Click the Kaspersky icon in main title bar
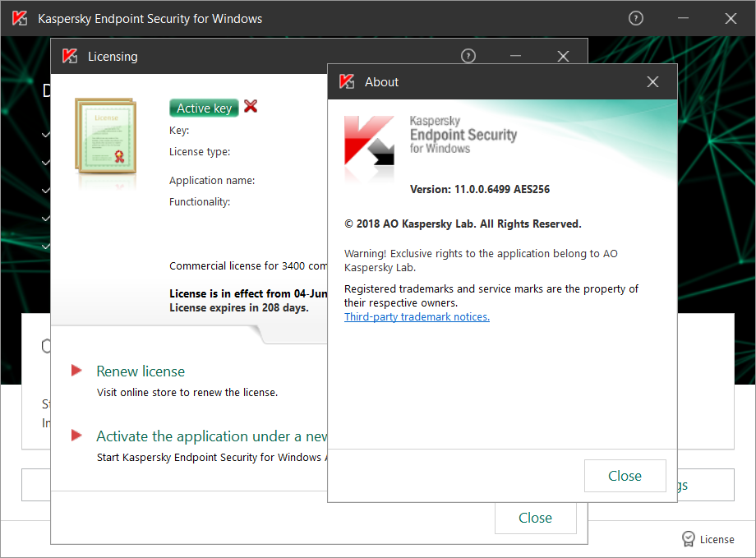Screen dimensions: 756x558 pyautogui.click(x=20, y=18)
